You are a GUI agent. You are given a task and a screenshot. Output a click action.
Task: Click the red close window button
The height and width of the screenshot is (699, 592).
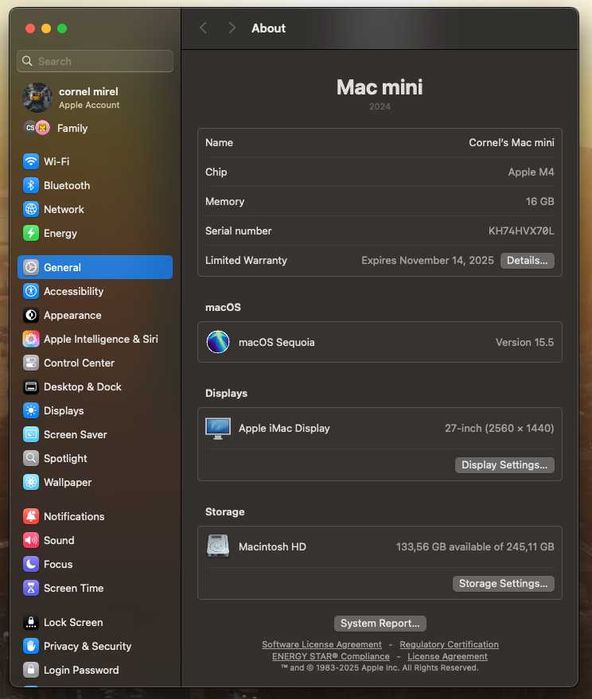30,29
